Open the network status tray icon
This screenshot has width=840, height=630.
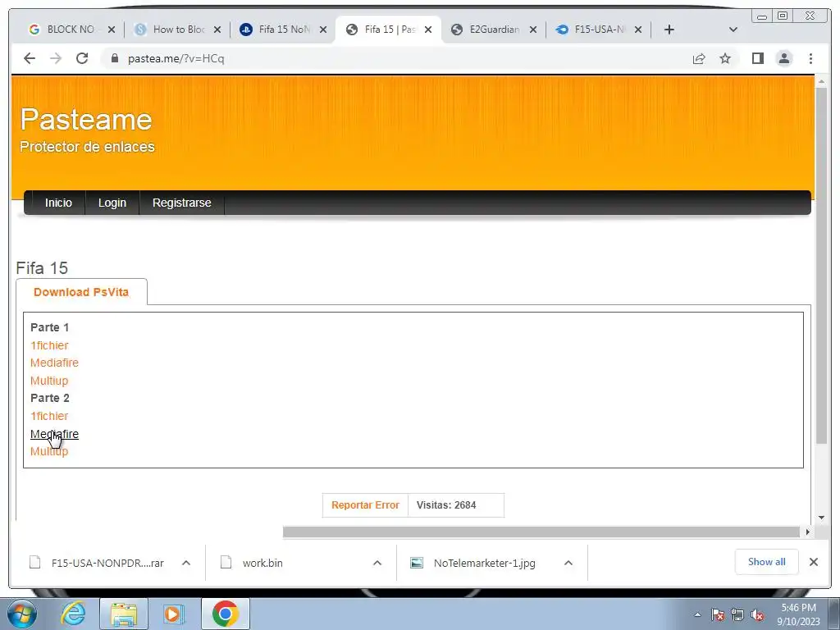737,614
